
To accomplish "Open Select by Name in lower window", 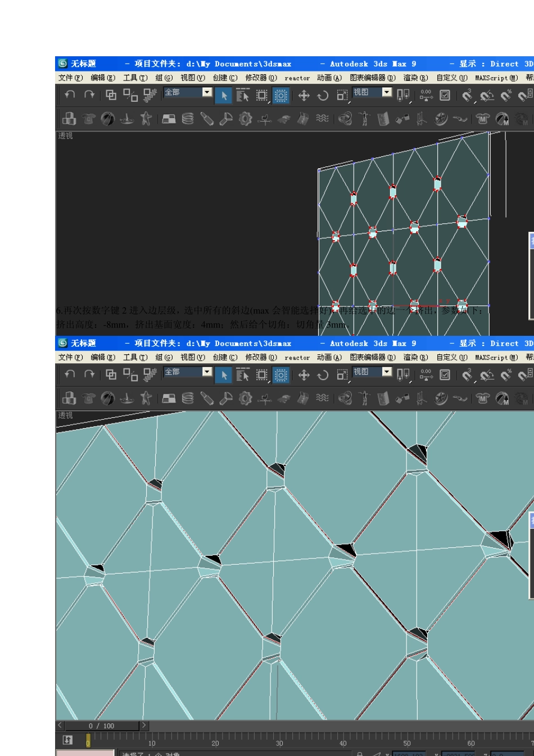I will click(243, 375).
